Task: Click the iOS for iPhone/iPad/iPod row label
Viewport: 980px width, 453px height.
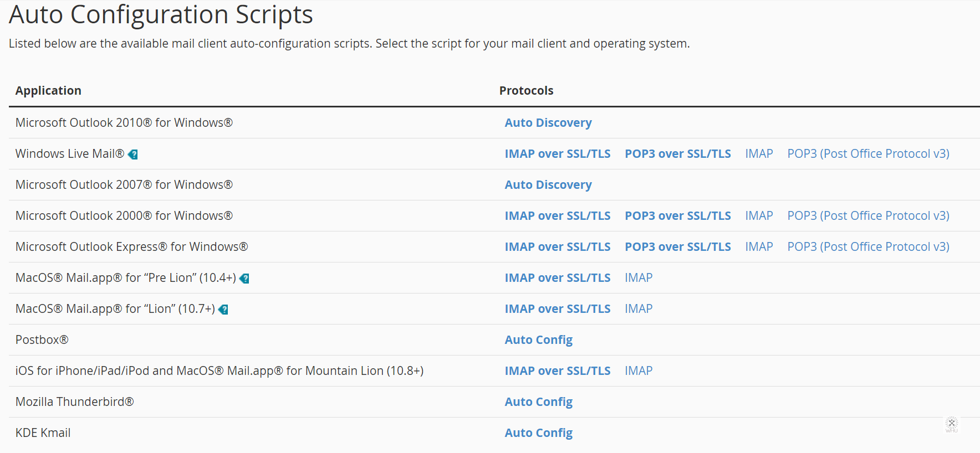Action: 220,371
